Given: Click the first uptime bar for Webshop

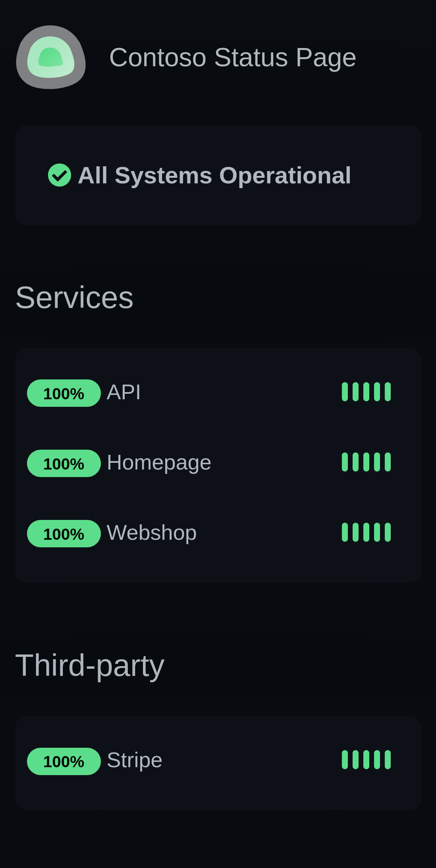Looking at the screenshot, I should coord(345,532).
